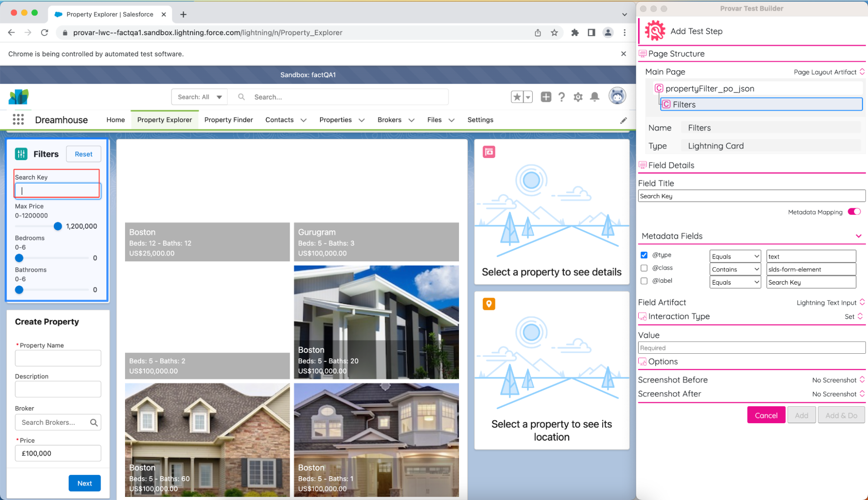Switch to the Property Finder tab
The width and height of the screenshot is (868, 500).
(228, 120)
